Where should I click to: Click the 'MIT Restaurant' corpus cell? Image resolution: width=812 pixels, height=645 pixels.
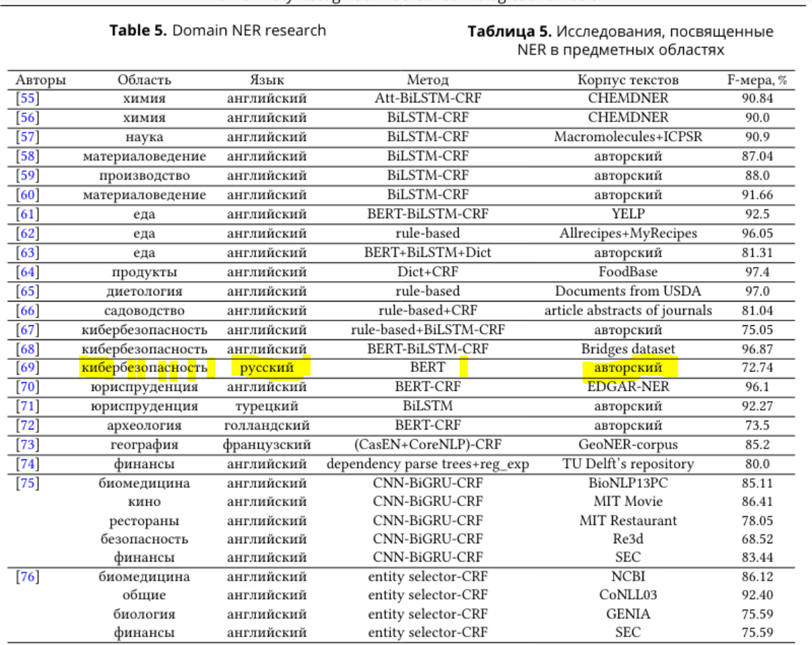pyautogui.click(x=628, y=520)
